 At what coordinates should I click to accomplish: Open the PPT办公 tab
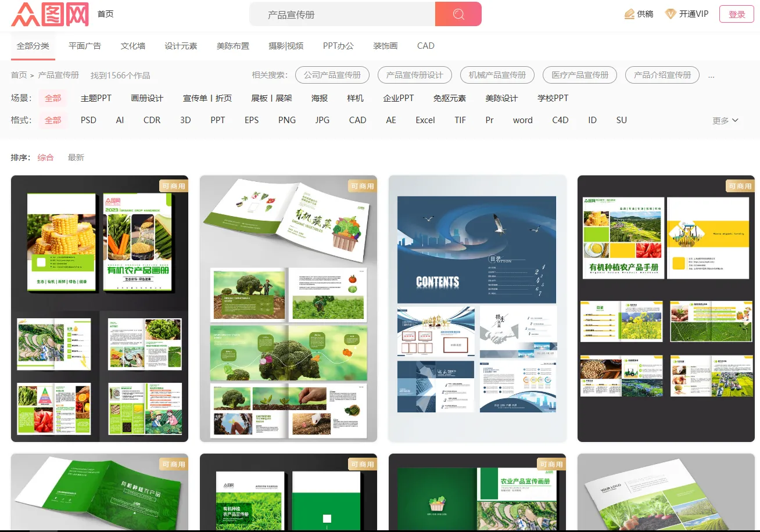[x=338, y=46]
